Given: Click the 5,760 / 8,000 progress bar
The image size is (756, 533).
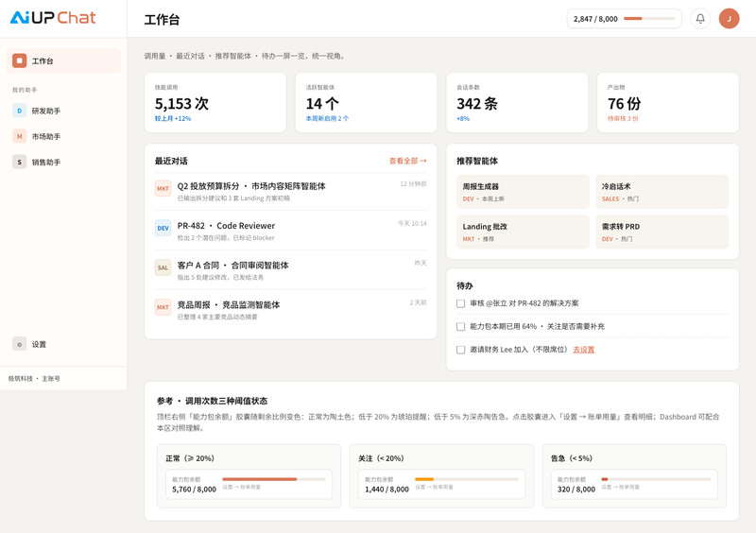Looking at the screenshot, I should [274, 479].
